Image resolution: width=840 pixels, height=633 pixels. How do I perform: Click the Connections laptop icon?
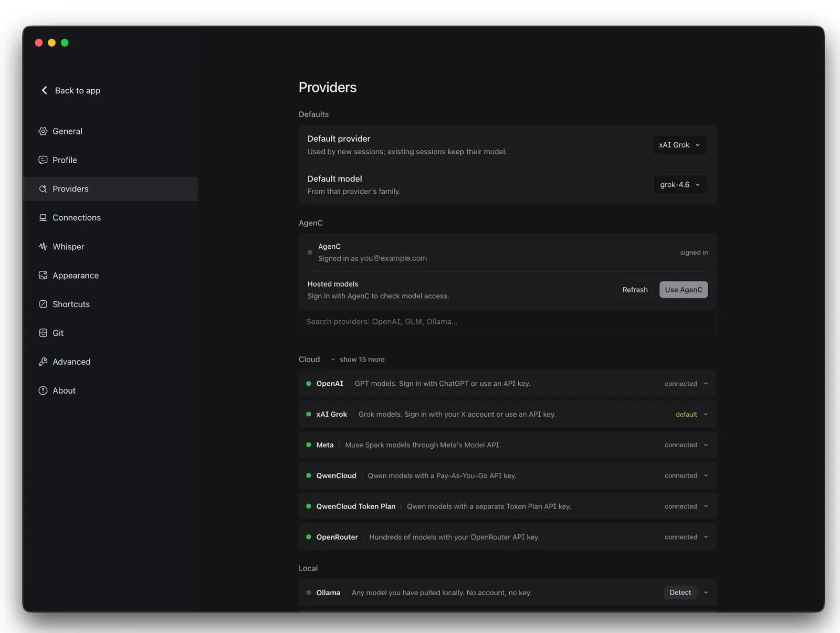pyautogui.click(x=43, y=218)
